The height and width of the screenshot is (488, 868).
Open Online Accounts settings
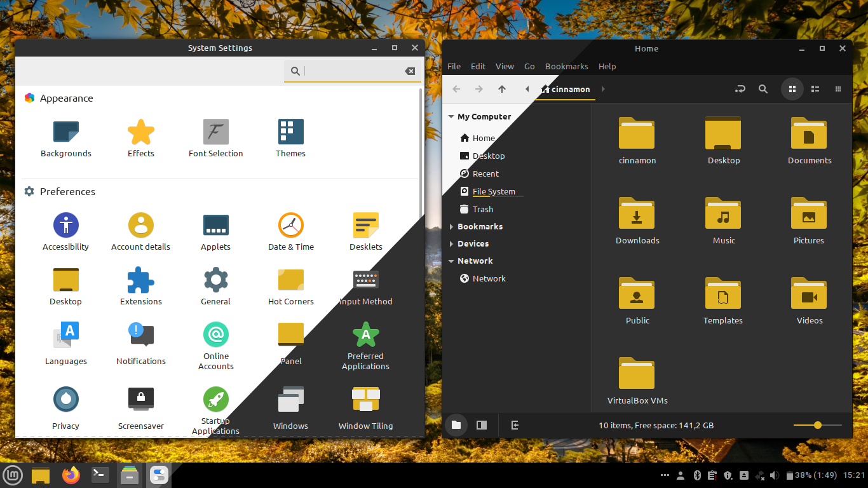(216, 346)
